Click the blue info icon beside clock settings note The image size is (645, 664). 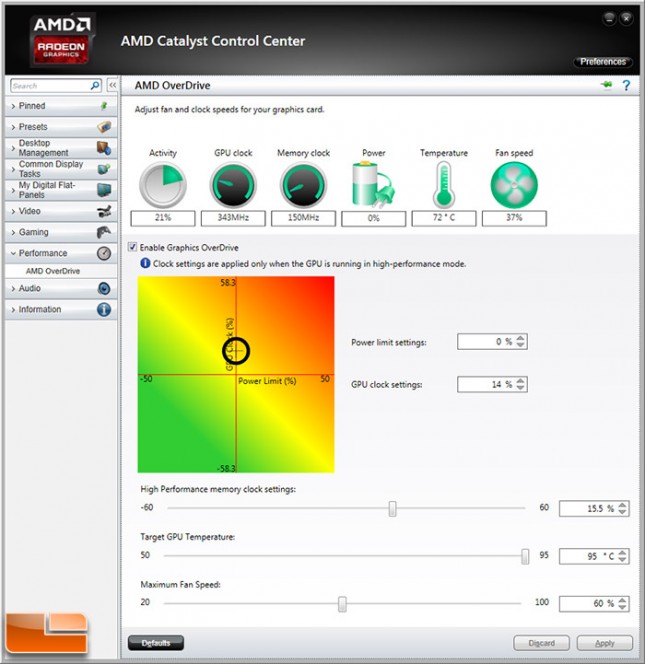point(145,263)
